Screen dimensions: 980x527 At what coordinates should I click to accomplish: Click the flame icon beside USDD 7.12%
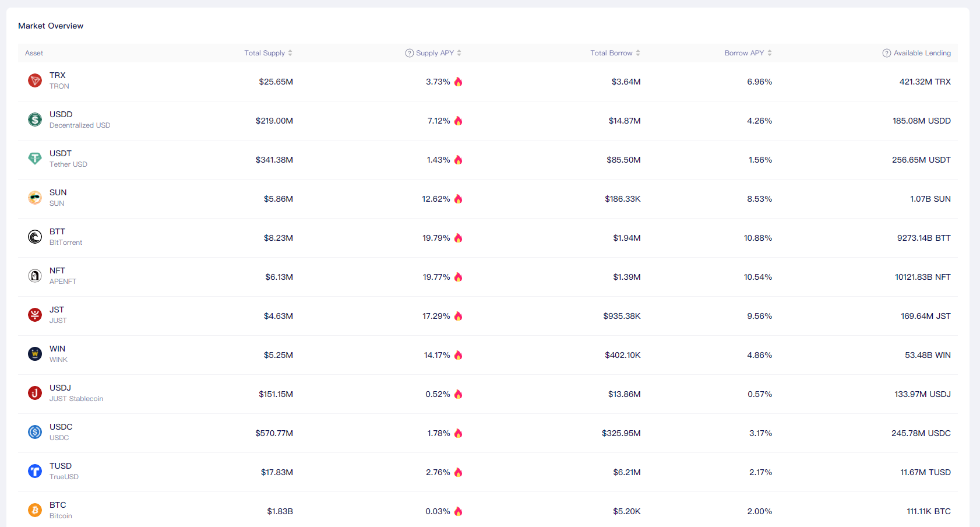point(459,121)
